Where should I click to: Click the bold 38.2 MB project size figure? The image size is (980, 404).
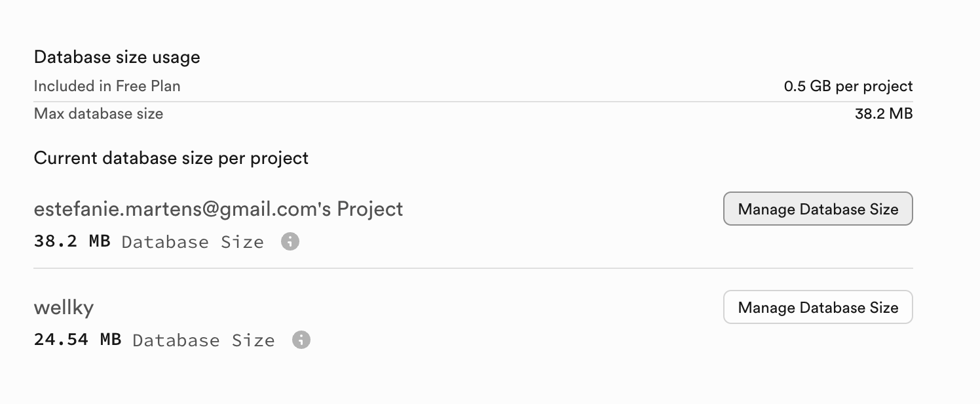[72, 241]
